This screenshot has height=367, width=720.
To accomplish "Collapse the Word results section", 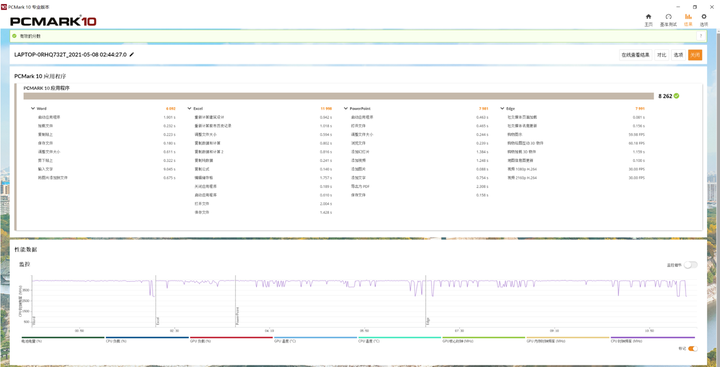I will tap(33, 109).
